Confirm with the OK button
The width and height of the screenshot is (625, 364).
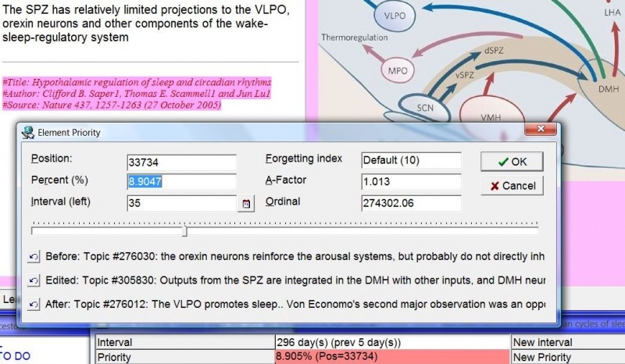click(x=512, y=162)
